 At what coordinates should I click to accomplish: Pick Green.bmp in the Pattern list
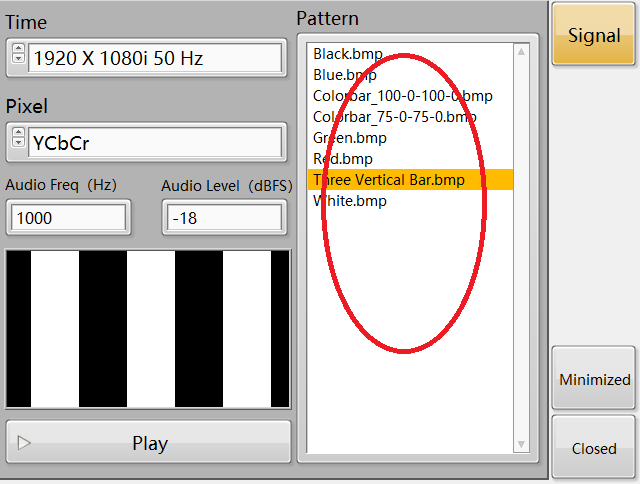[349, 138]
